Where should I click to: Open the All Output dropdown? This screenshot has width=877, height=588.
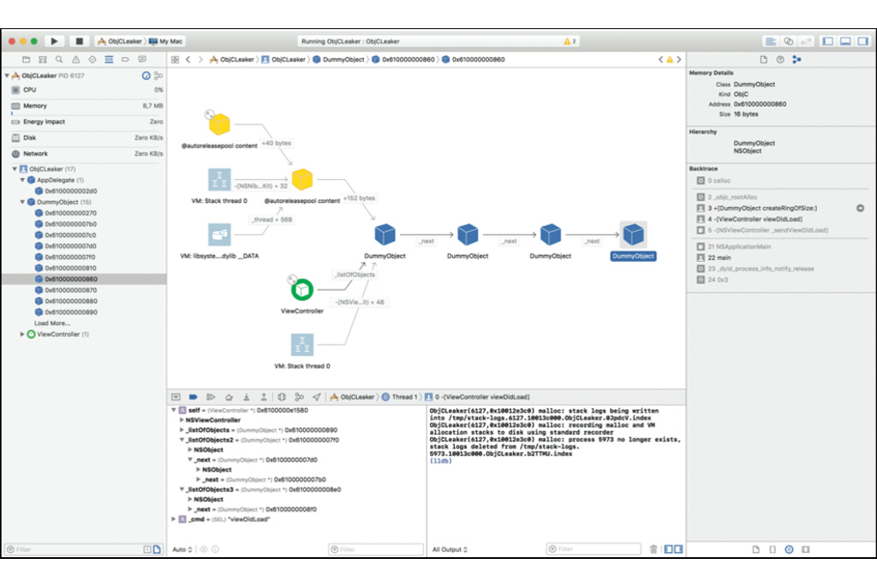click(450, 549)
